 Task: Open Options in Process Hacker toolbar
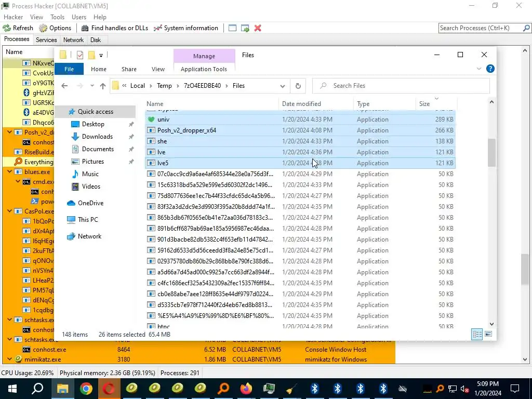[55, 28]
